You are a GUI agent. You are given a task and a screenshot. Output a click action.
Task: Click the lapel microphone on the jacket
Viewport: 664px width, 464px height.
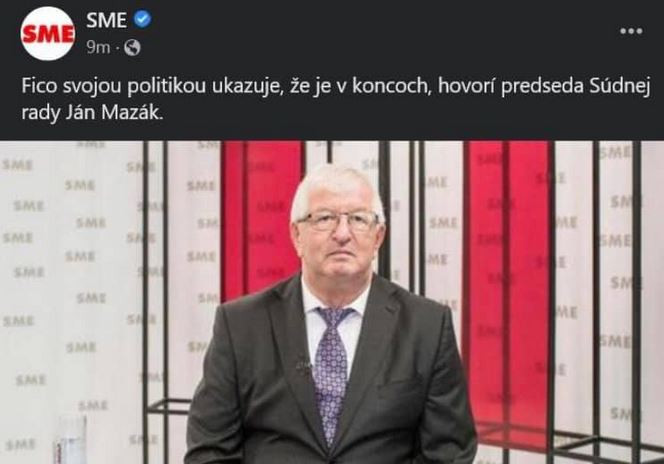pos(304,365)
